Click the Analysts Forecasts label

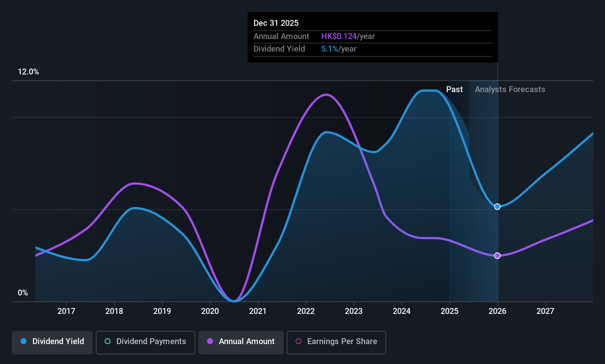click(x=510, y=90)
